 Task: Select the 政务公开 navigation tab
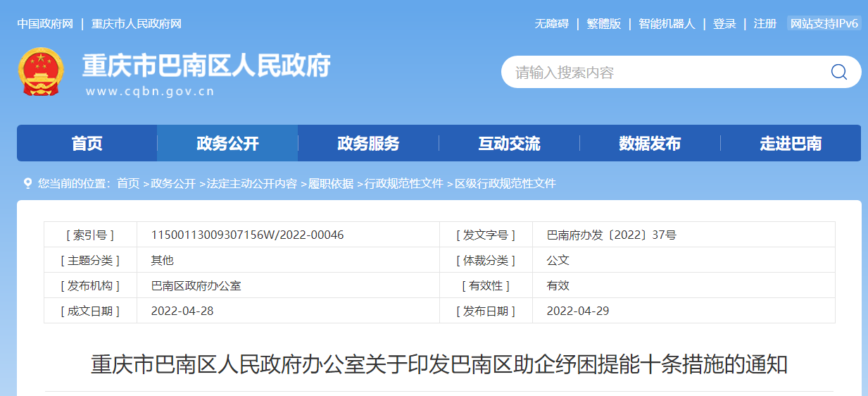point(227,144)
